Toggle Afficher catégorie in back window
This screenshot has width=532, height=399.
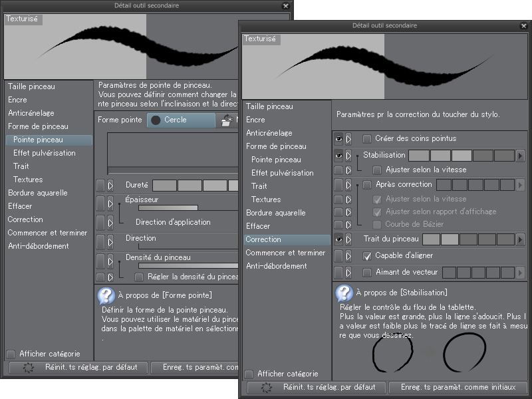(x=11, y=354)
